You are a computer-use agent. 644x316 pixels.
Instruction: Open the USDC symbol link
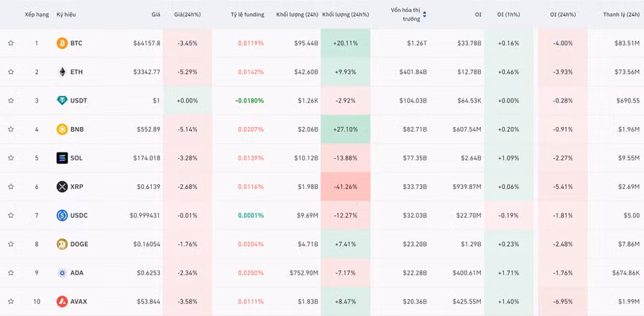click(x=79, y=215)
